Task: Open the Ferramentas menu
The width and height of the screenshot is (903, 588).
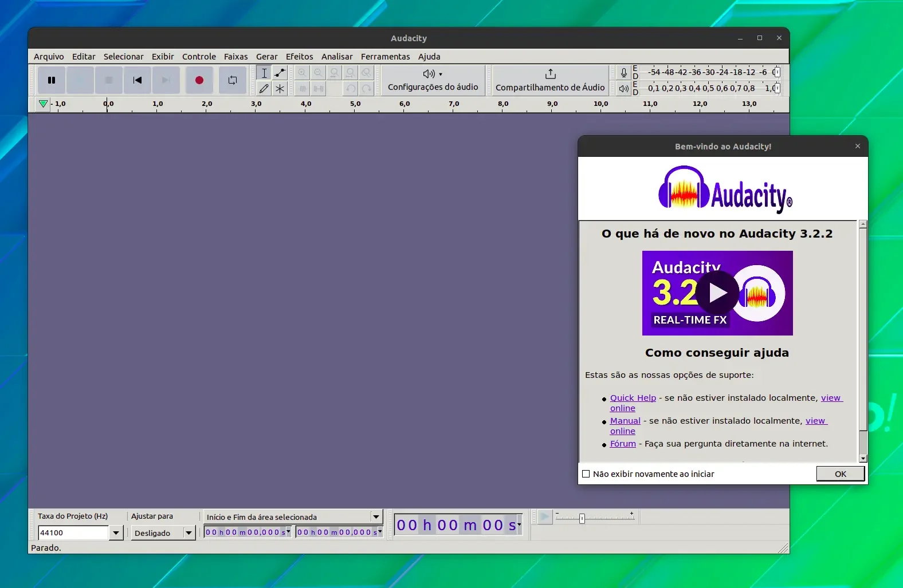Action: [385, 57]
